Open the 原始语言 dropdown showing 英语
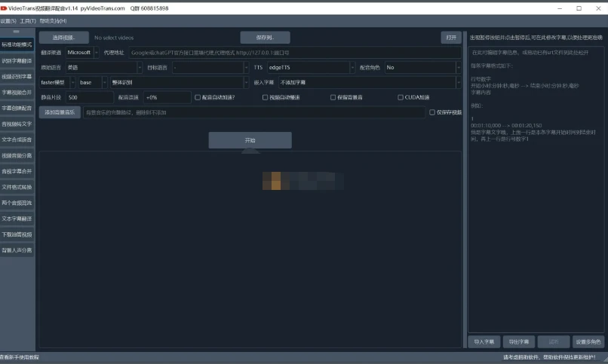This screenshot has height=364, width=608. point(102,67)
